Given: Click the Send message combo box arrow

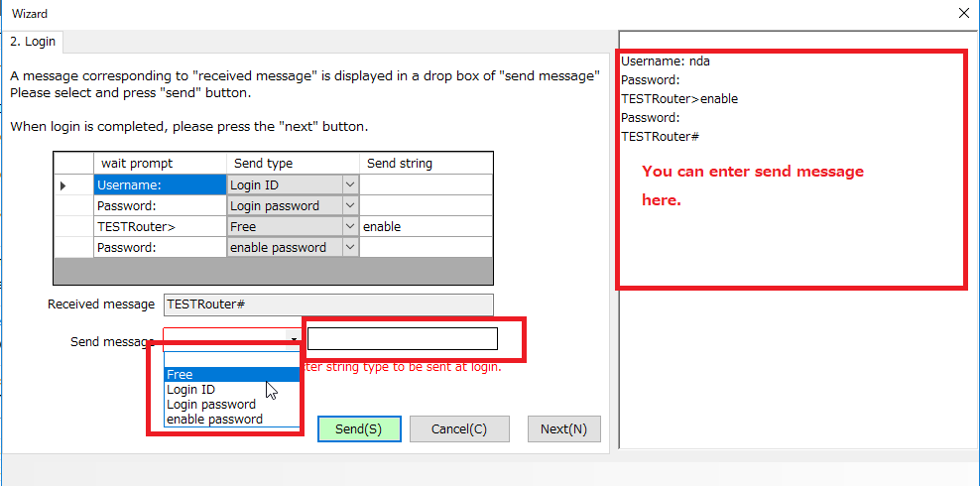Looking at the screenshot, I should [295, 340].
